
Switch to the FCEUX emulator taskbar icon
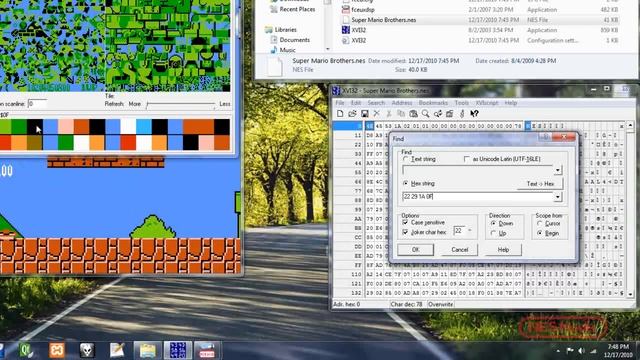[207, 350]
